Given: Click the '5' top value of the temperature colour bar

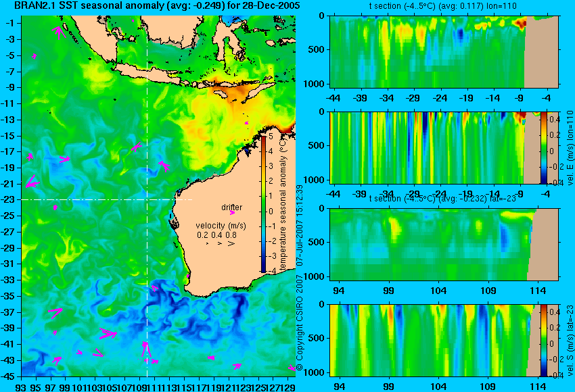Looking at the screenshot, I should click(271, 137).
